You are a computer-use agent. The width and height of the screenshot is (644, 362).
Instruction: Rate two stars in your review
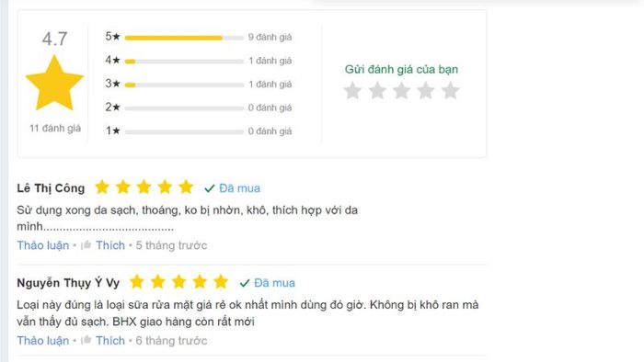click(377, 91)
